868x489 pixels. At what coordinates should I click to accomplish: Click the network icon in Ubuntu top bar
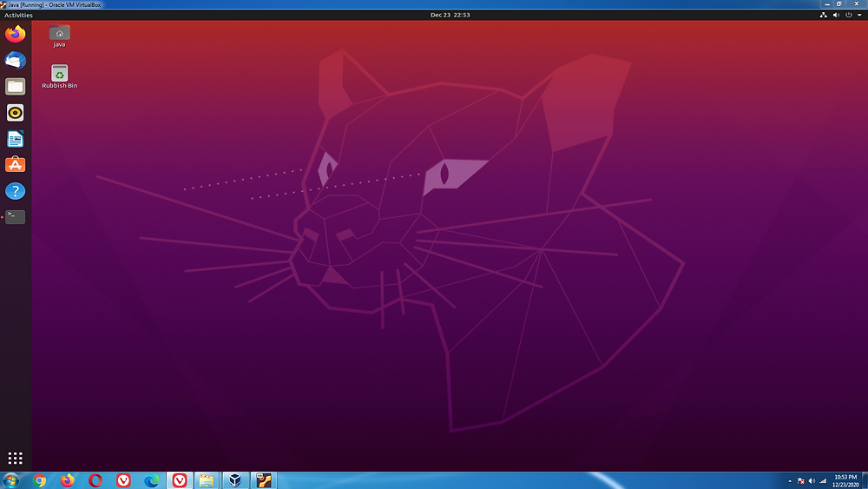tap(823, 15)
